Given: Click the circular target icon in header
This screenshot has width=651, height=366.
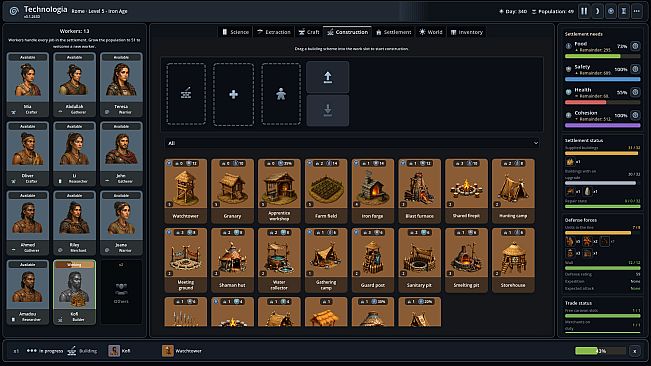Looking at the screenshot, I should (x=610, y=11).
